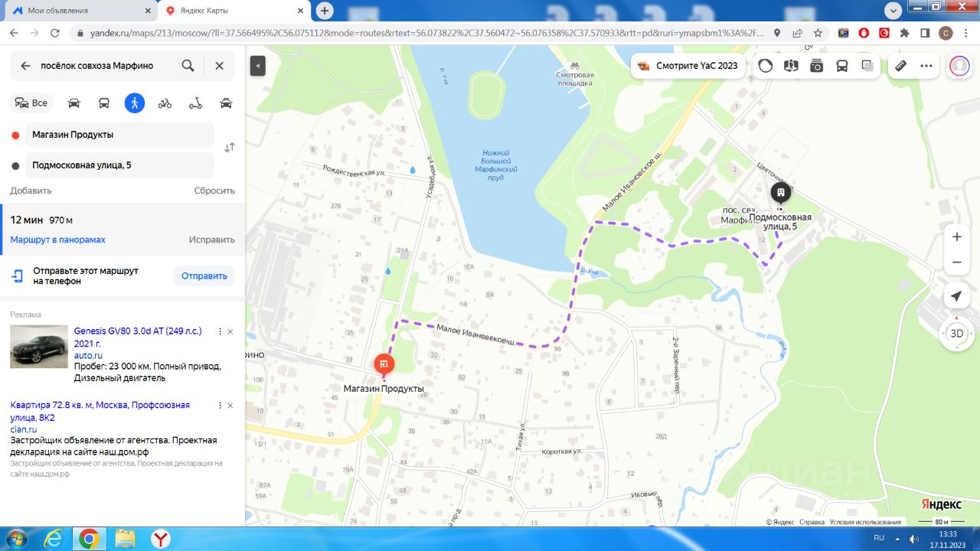
Task: Open the more options ellipsis menu
Action: tap(926, 66)
